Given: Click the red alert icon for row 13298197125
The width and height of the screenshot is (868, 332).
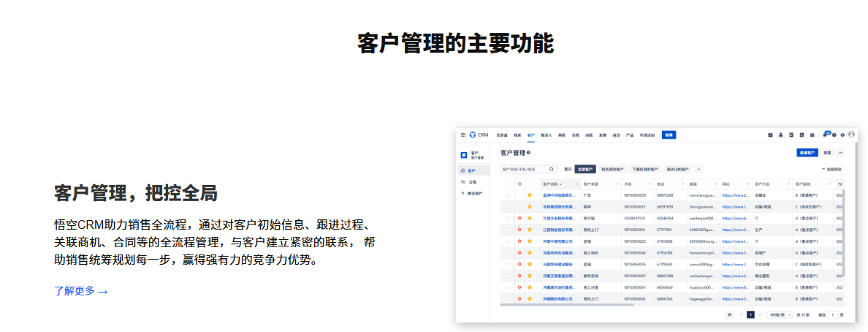Looking at the screenshot, I should click(x=519, y=218).
